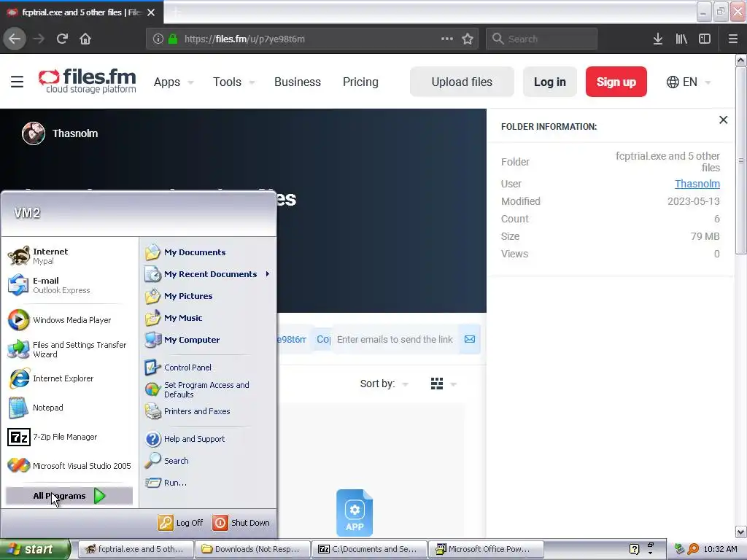Reload the files.fm page
Image resolution: width=747 pixels, height=560 pixels.
pos(62,39)
